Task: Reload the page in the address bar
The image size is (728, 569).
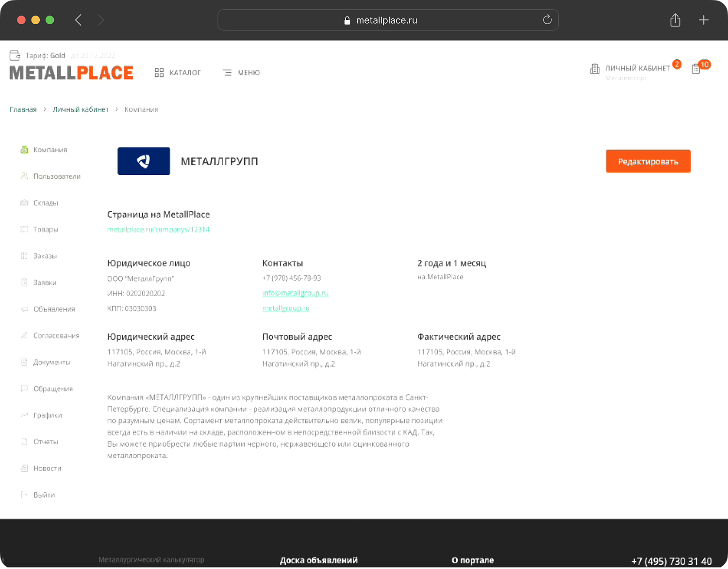Action: 547,20
